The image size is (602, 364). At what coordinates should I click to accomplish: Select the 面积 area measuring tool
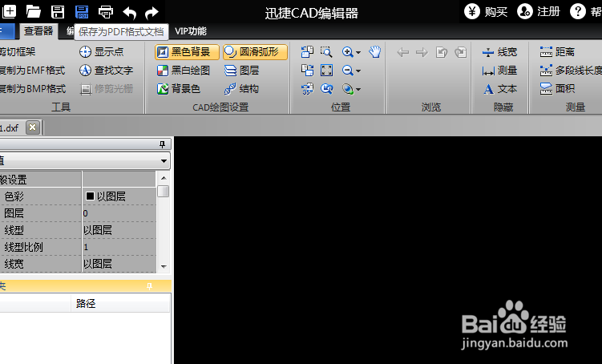click(557, 89)
